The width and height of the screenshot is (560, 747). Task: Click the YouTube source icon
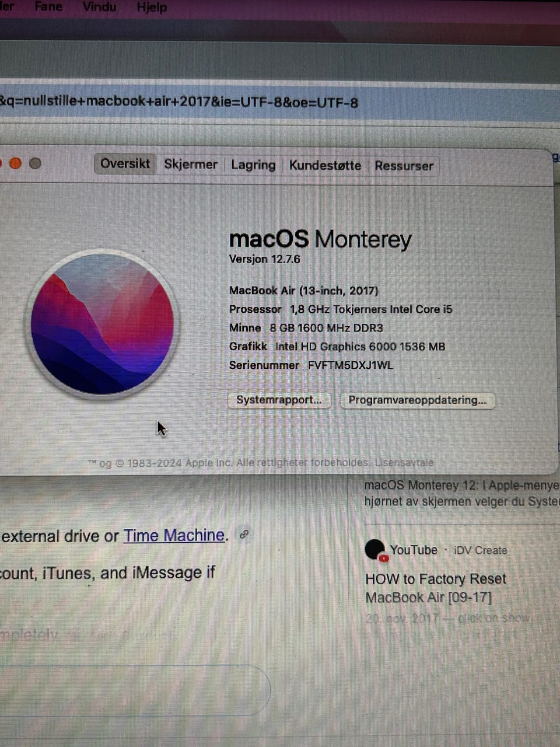[375, 550]
